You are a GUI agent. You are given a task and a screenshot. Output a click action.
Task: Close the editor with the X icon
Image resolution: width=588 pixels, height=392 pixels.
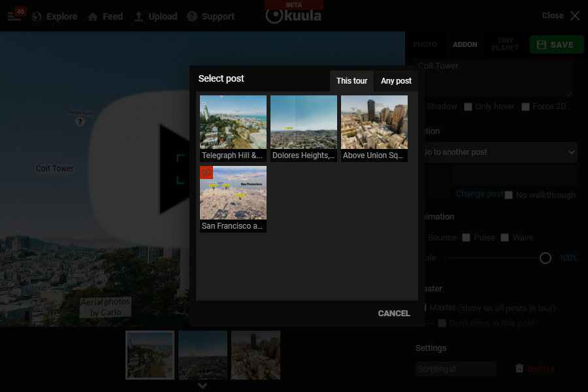click(x=575, y=16)
